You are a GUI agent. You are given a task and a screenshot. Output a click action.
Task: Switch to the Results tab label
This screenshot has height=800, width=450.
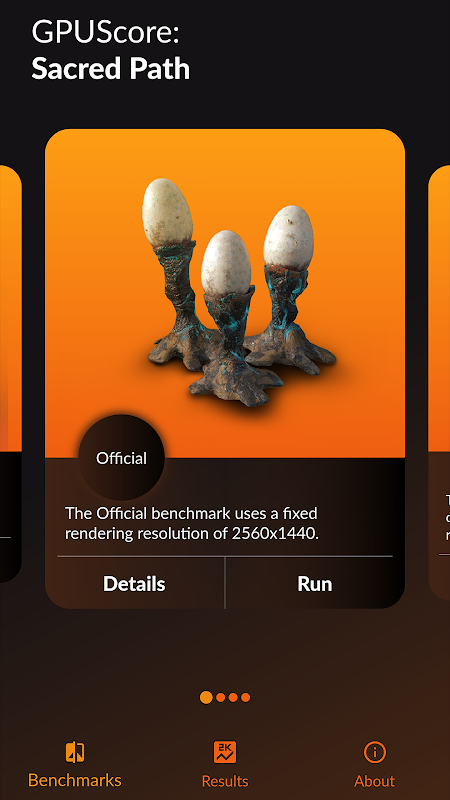224,781
